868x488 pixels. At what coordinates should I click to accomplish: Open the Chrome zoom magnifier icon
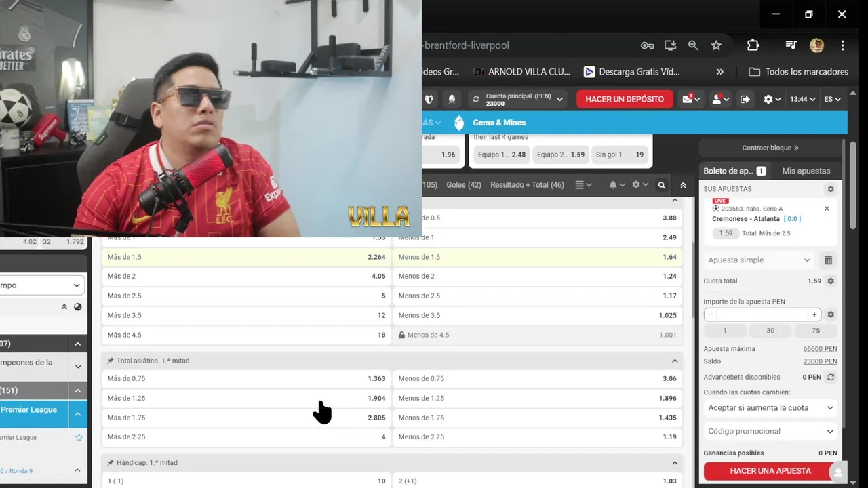[693, 45]
